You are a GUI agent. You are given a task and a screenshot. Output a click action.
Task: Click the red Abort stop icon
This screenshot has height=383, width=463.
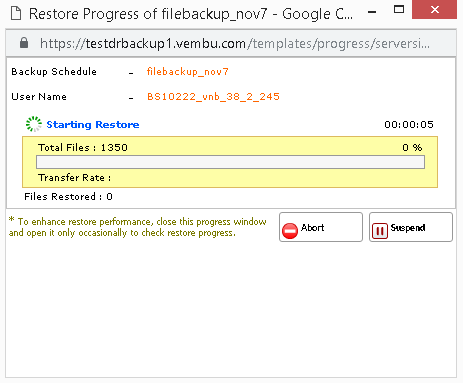[290, 231]
